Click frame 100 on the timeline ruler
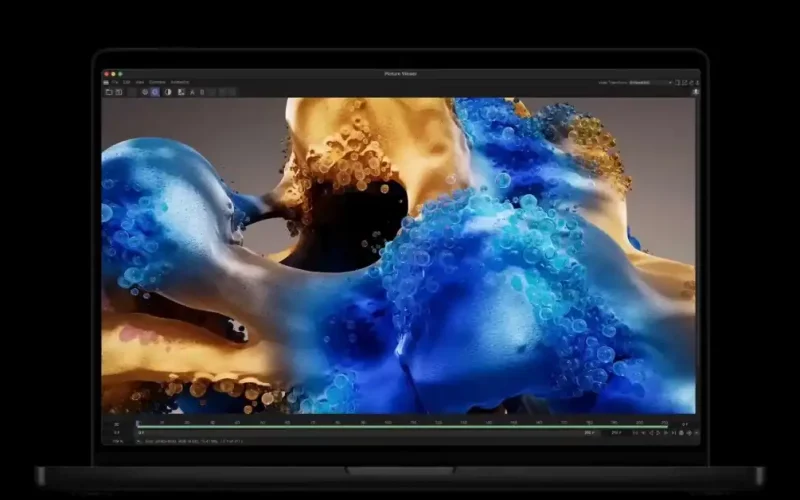Screen dimensions: 800x500 (x=388, y=422)
